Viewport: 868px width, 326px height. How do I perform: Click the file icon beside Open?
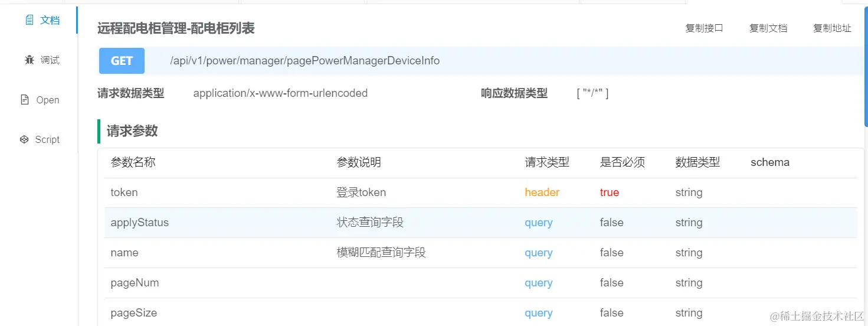click(x=25, y=100)
